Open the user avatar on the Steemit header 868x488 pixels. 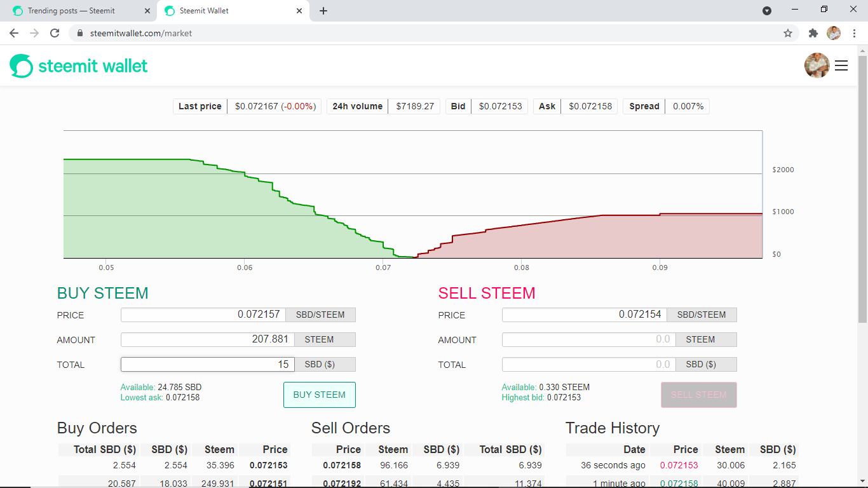(817, 65)
